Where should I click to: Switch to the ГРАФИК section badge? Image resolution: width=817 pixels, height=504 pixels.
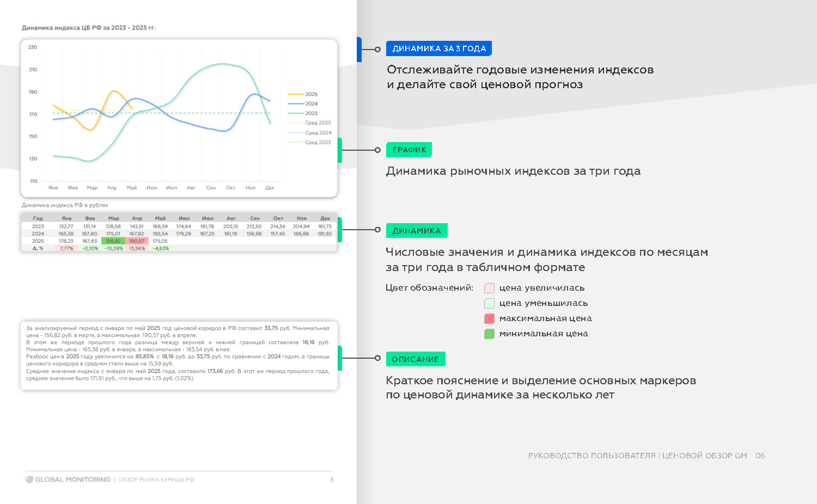coord(408,149)
